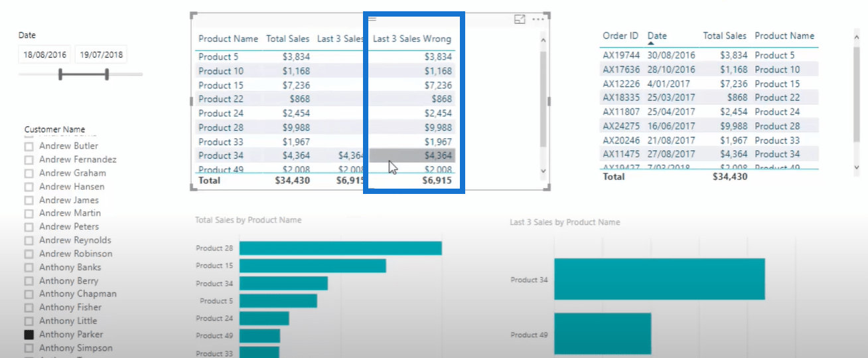The width and height of the screenshot is (868, 358).
Task: Select Product 34 bar in Last 3 Sales chart
Action: click(660, 280)
